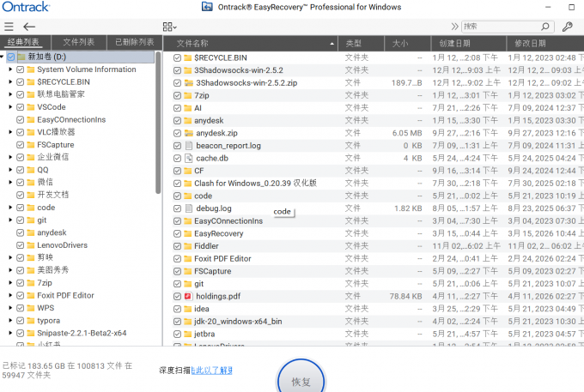
Task: Expand the code folder in tree
Action: click(10, 208)
